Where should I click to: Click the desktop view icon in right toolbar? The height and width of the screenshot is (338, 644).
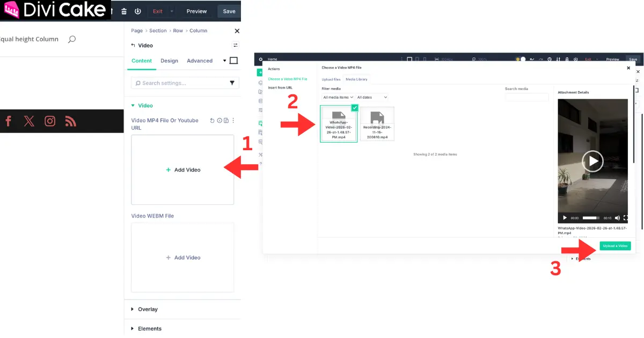(409, 60)
